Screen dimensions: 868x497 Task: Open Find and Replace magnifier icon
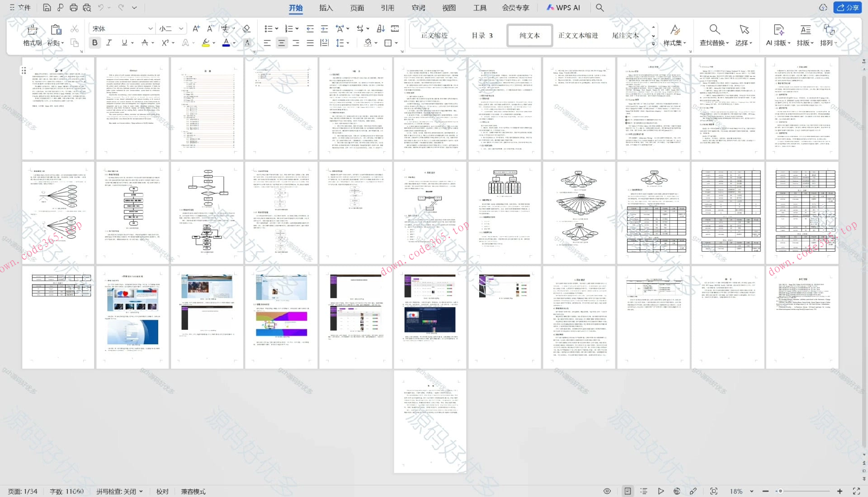(x=714, y=30)
